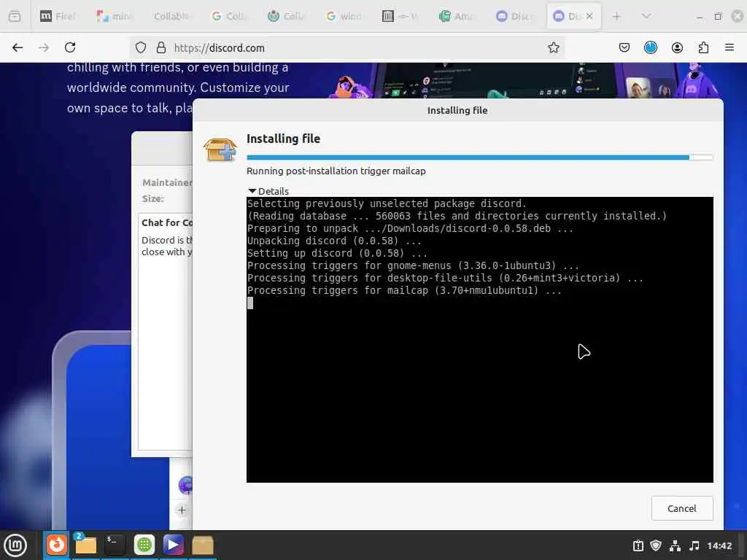Open the clock showing 14:42

click(x=719, y=545)
